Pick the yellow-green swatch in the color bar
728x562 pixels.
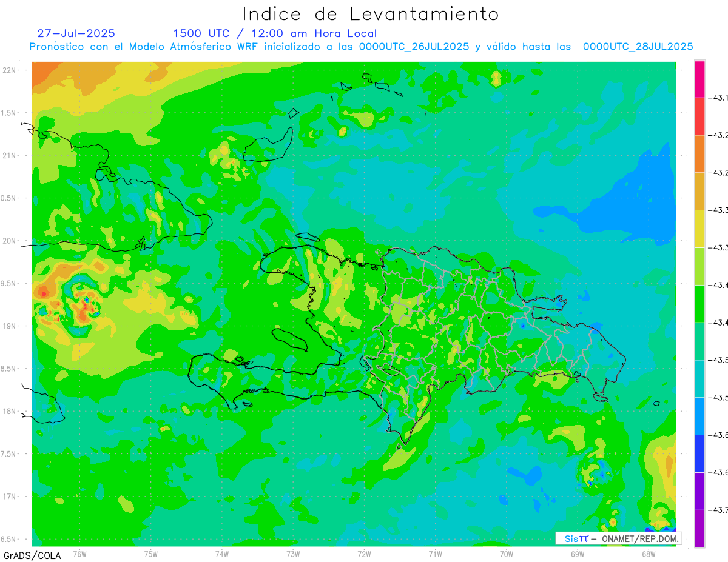click(x=699, y=266)
